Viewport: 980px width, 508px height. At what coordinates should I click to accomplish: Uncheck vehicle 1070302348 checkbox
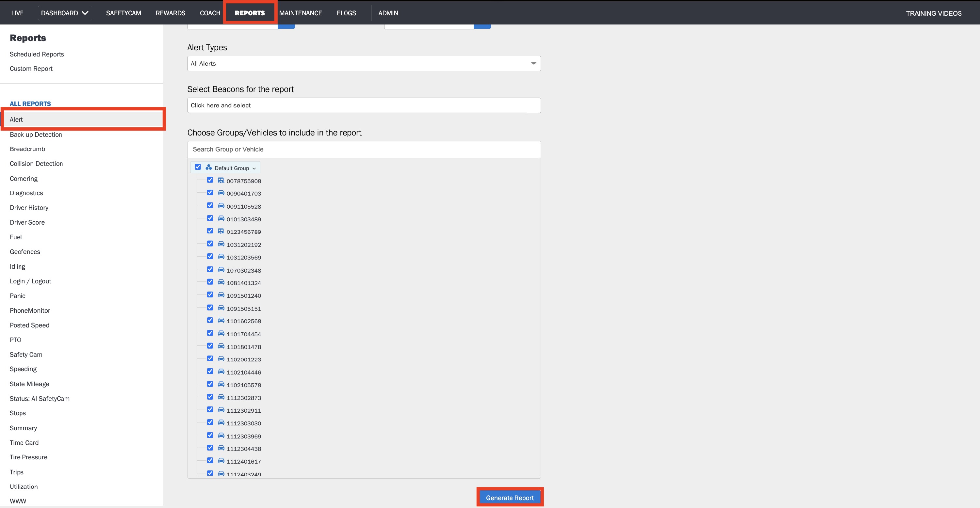[x=210, y=269]
